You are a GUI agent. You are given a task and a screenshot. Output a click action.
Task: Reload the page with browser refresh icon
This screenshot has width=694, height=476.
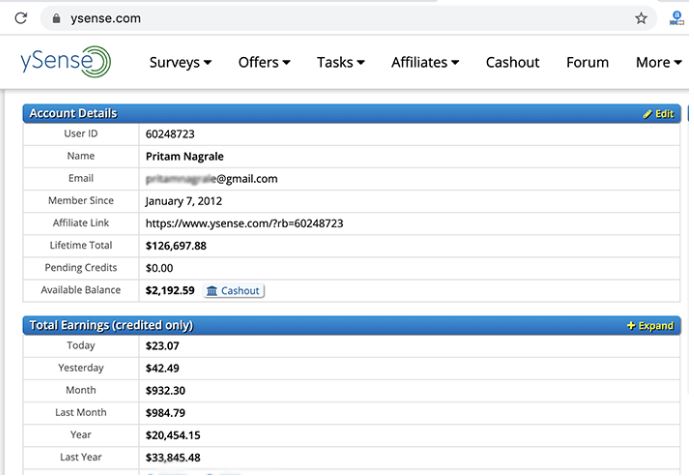point(20,18)
